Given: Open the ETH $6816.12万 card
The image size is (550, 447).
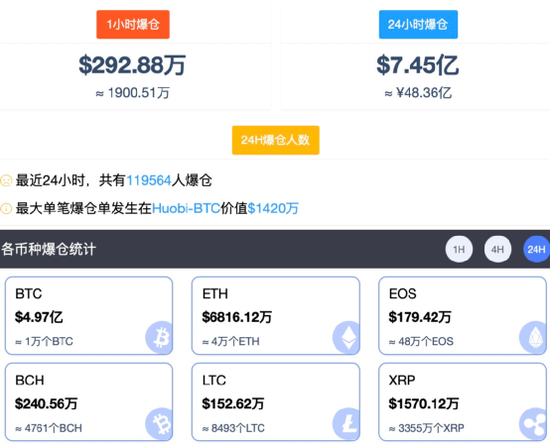Looking at the screenshot, I should 276,315.
